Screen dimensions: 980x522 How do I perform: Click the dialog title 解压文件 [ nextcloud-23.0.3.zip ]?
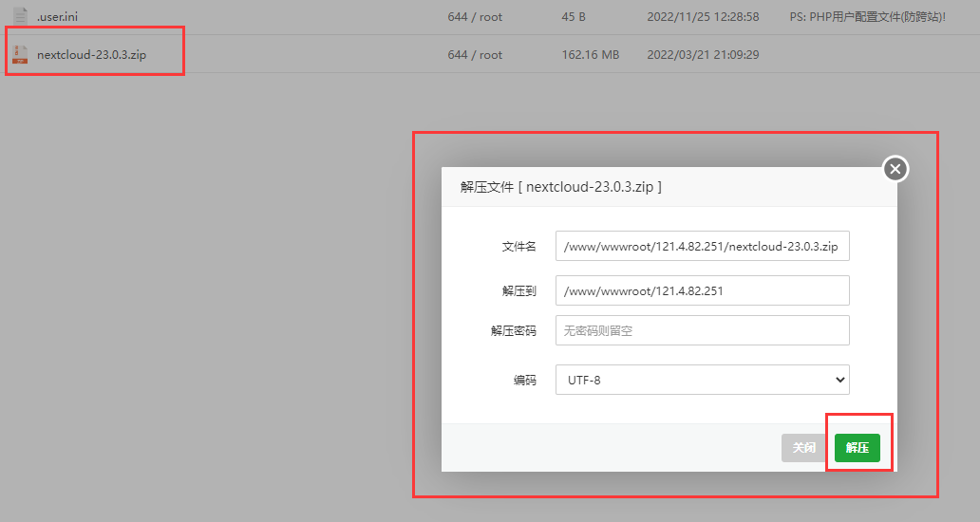pos(560,187)
